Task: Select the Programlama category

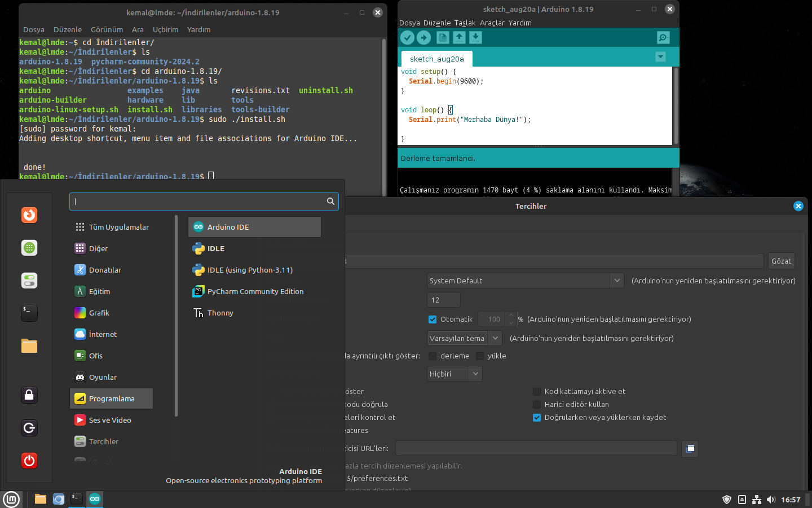Action: [111, 398]
